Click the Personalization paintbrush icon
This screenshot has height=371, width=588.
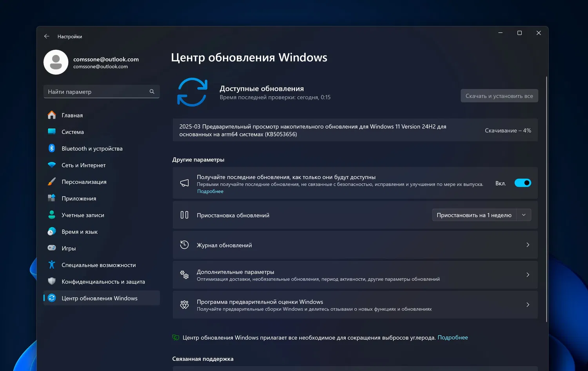tap(52, 182)
